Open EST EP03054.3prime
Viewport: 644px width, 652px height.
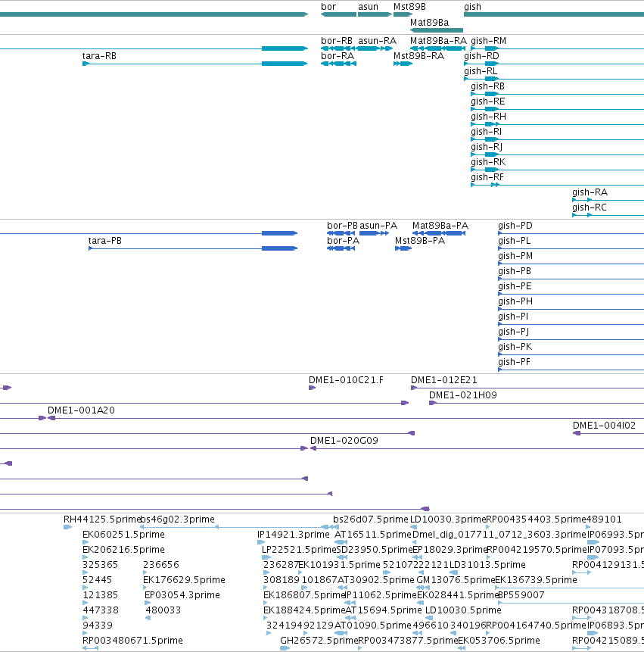pyautogui.click(x=148, y=603)
